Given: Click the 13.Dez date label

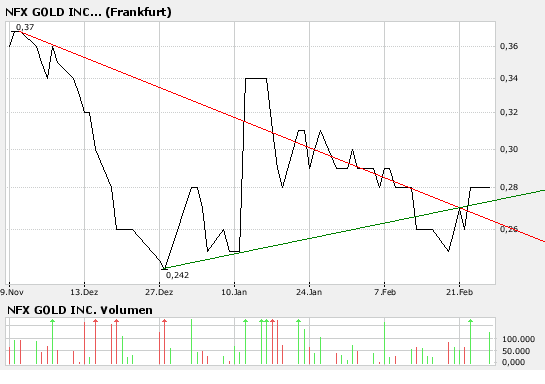Looking at the screenshot, I should tap(84, 292).
